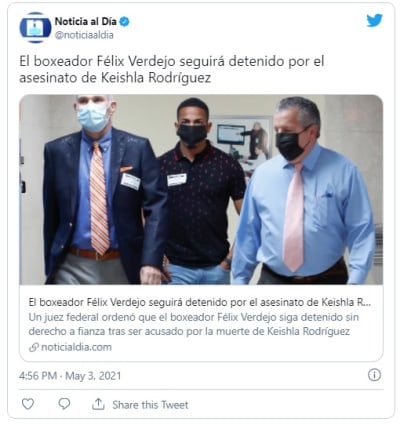
Task: Click the share upload arrow icon
Action: point(98,404)
